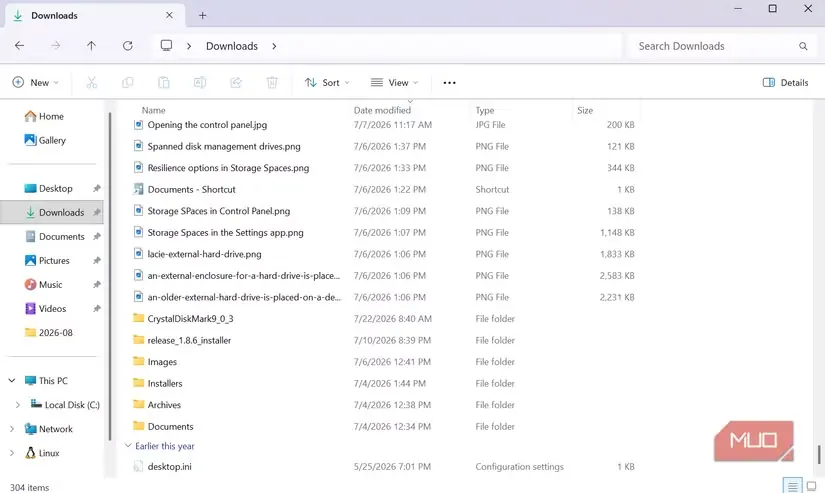This screenshot has height=493, width=825.
Task: Open a new tab with plus button
Action: pyautogui.click(x=203, y=15)
